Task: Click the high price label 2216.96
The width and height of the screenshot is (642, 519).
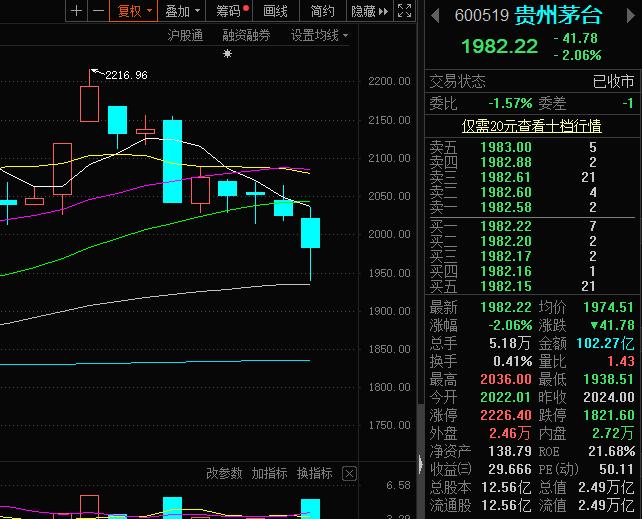Action: pos(126,75)
